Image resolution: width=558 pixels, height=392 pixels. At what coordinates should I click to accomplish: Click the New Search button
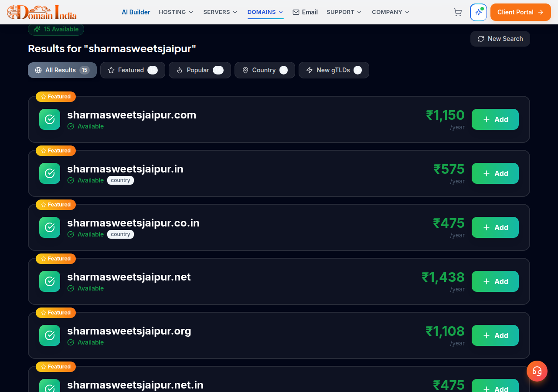500,39
